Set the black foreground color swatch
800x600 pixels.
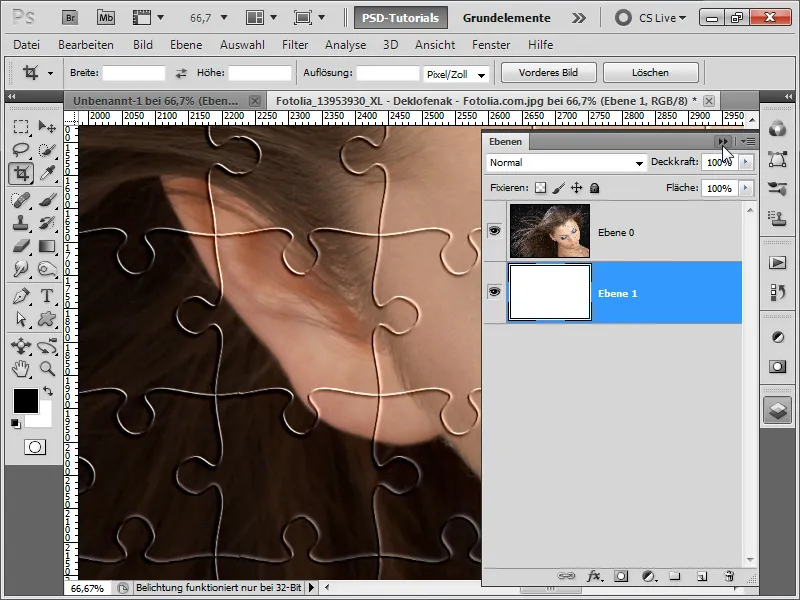tap(26, 401)
